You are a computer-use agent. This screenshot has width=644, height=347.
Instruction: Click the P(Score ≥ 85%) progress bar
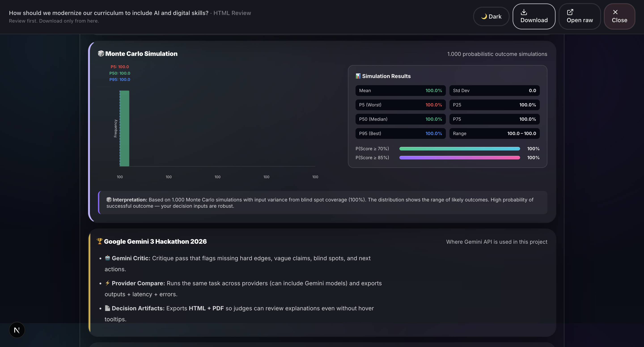coord(460,157)
